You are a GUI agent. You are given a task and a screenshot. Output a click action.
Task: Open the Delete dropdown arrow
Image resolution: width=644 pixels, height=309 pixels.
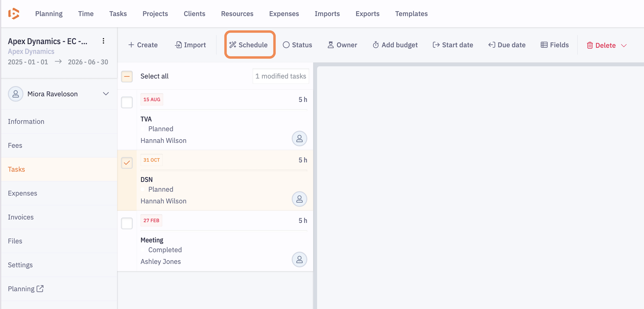(624, 46)
